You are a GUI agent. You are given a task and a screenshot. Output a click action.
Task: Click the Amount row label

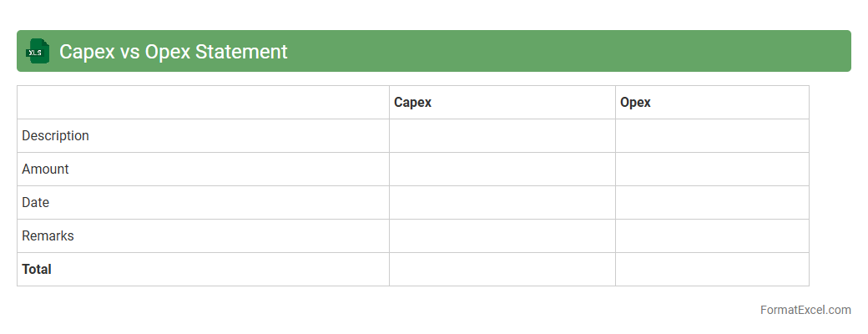tap(45, 170)
